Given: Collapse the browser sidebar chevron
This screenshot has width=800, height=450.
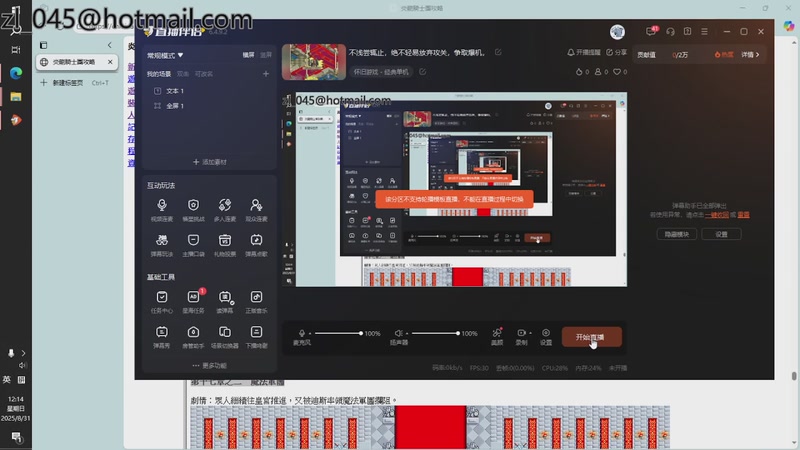Looking at the screenshot, I should point(110,45).
